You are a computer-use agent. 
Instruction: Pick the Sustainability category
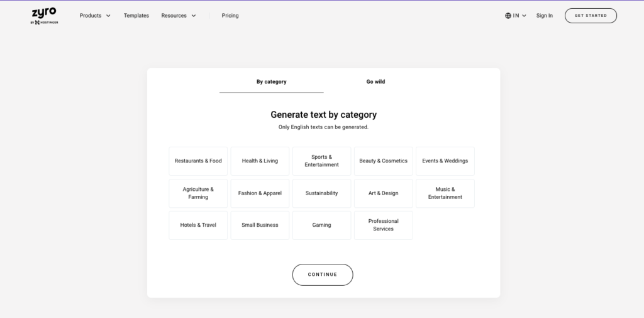tap(321, 193)
